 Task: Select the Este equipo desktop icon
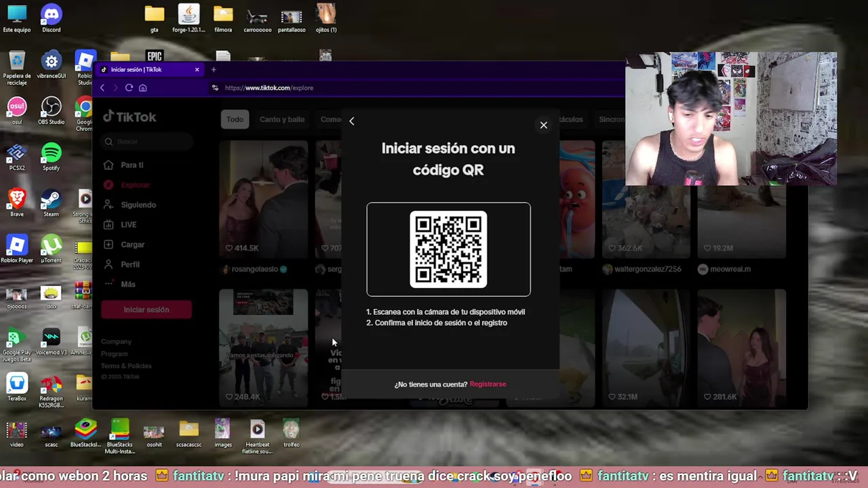pyautogui.click(x=17, y=18)
